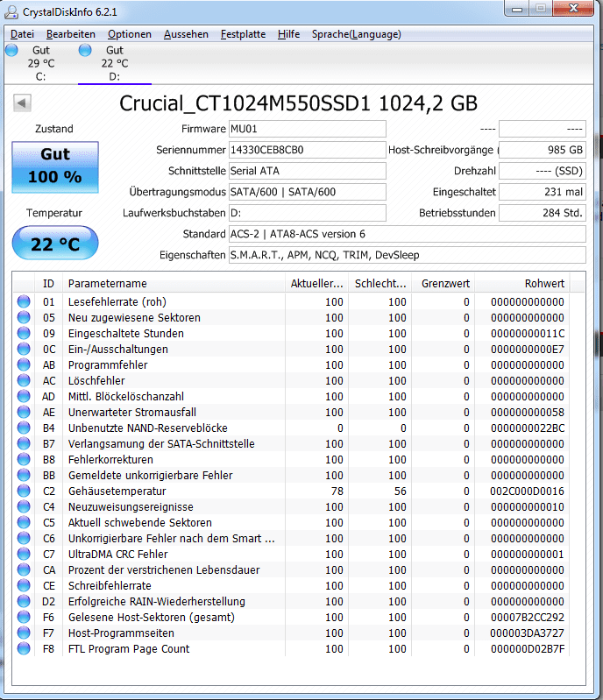Viewport: 603px width, 700px height.
Task: Click the Schnittstelle field Serial ATA
Action: point(308,171)
